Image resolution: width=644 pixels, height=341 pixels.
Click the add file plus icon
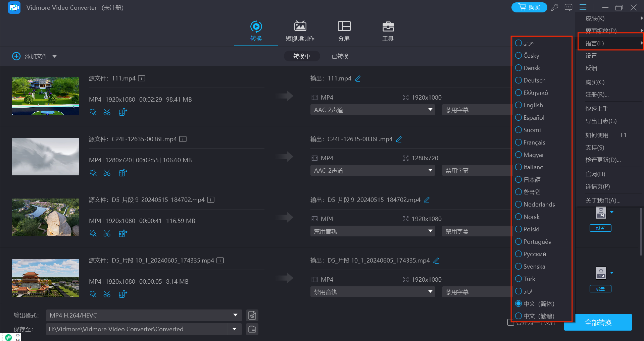point(16,56)
